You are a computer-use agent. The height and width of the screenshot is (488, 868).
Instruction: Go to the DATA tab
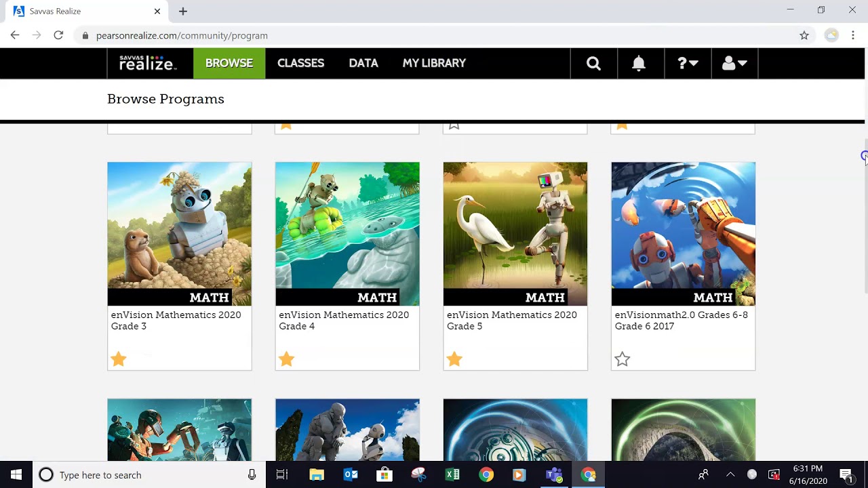click(x=363, y=63)
